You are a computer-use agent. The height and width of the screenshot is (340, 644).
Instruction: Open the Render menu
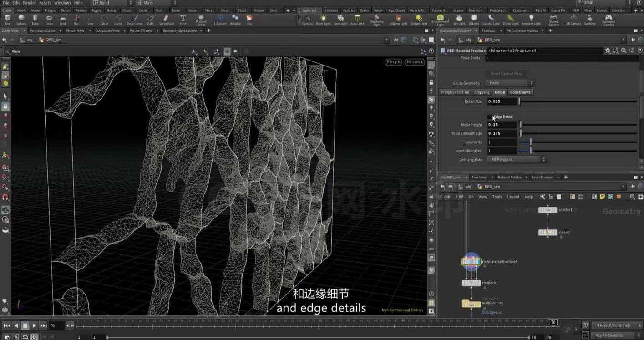click(29, 3)
